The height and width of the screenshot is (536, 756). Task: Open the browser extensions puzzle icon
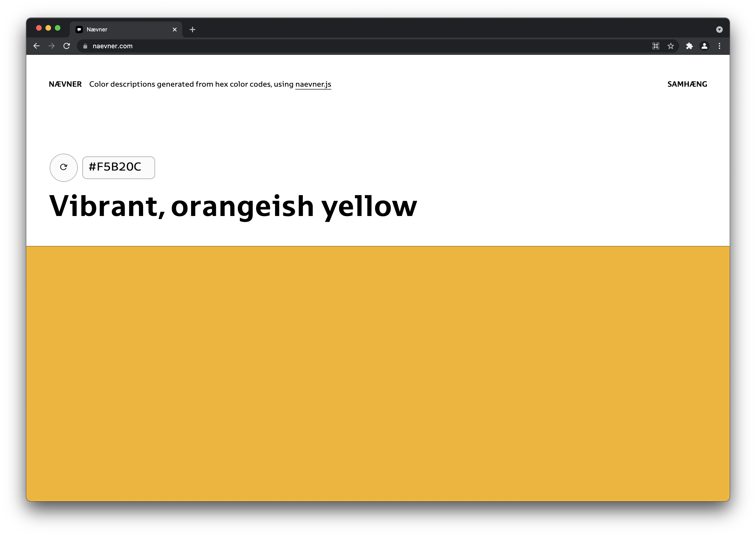pyautogui.click(x=689, y=46)
